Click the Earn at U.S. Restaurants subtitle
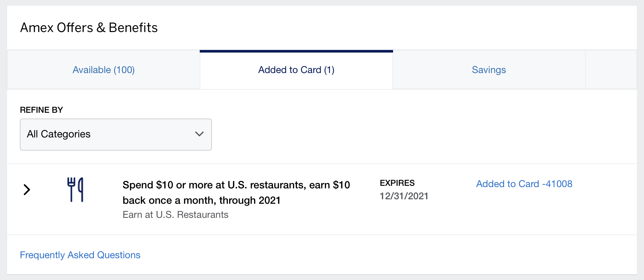 point(175,215)
